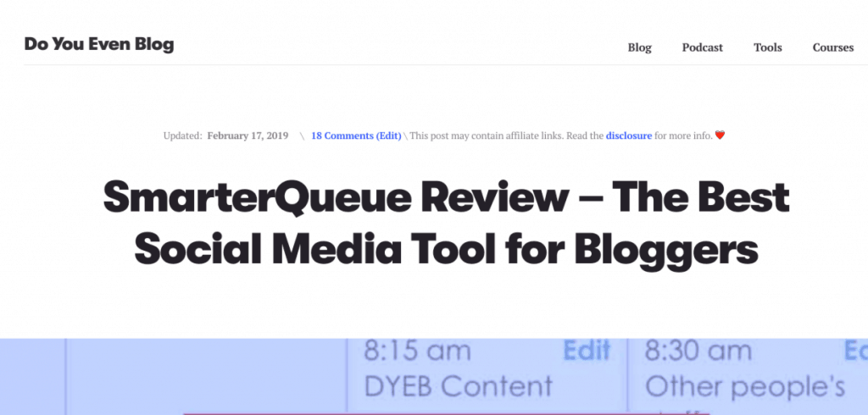868x415 pixels.
Task: Open the Podcast menu item
Action: 703,47
